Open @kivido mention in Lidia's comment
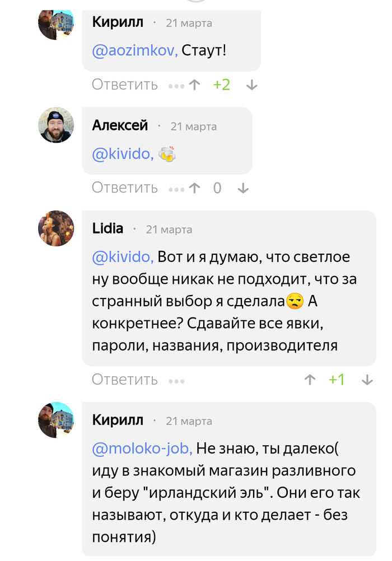 [x=123, y=257]
